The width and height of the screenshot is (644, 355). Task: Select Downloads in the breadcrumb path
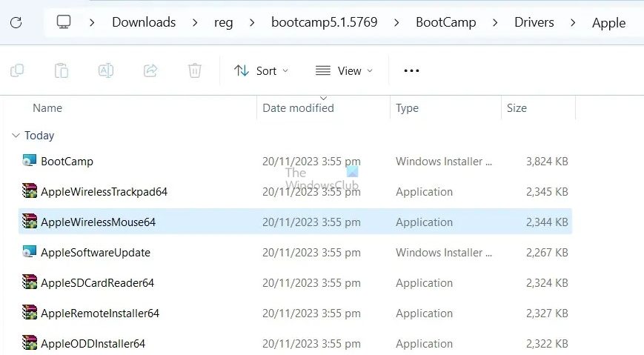[144, 22]
